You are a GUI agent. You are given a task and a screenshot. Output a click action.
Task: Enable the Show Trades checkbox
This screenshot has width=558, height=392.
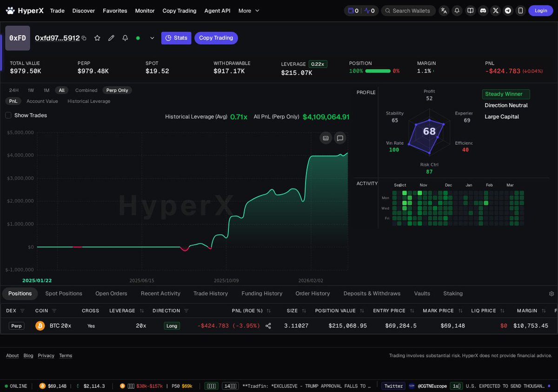point(8,115)
